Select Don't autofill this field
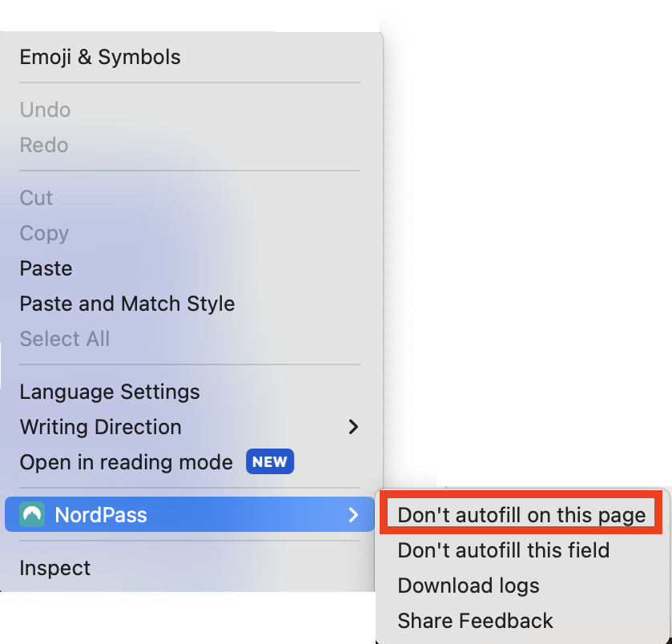Screen dimensions: 672x644 tap(503, 550)
